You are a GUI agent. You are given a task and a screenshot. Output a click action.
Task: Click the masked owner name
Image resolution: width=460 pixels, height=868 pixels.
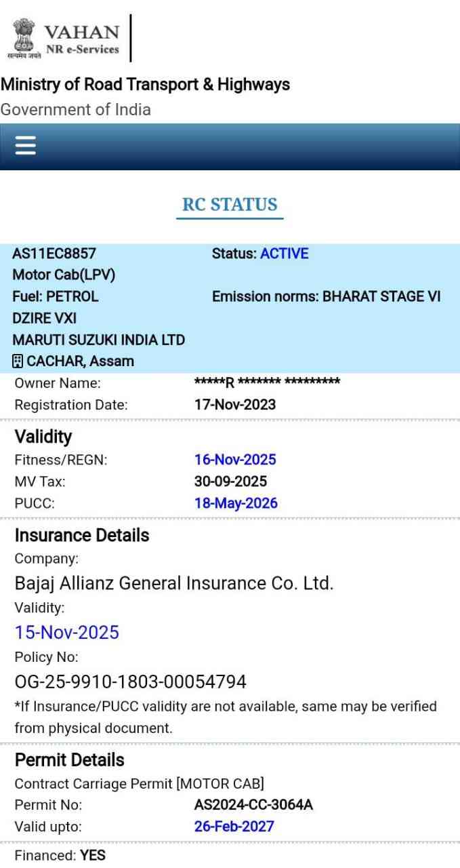267,383
